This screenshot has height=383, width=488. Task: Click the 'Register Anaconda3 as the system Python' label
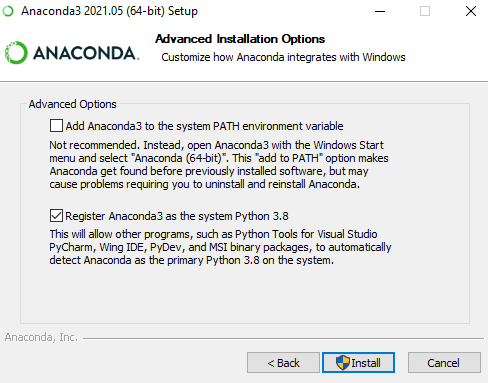(177, 216)
